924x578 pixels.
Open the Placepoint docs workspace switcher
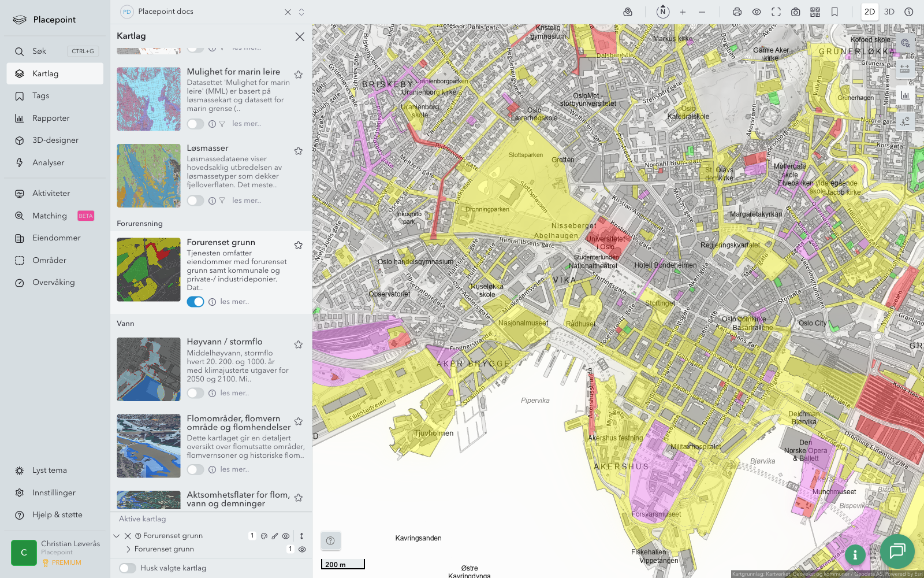[301, 12]
